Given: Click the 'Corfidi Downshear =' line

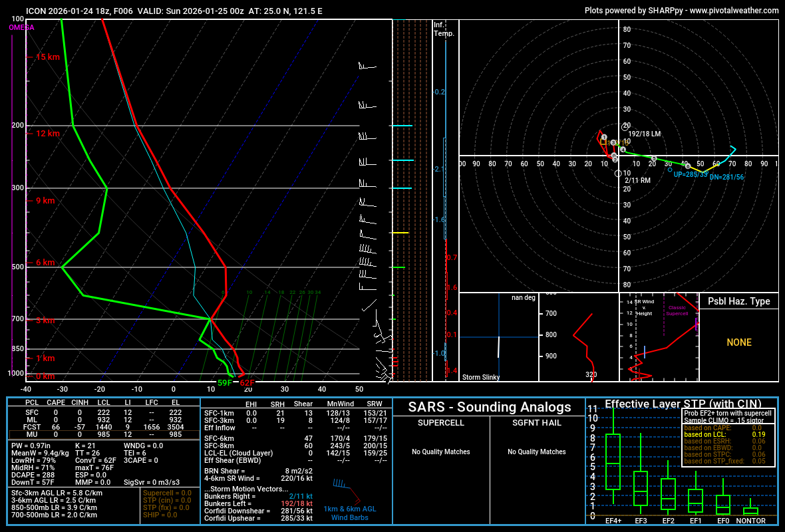Looking at the screenshot, I should coord(258,511).
